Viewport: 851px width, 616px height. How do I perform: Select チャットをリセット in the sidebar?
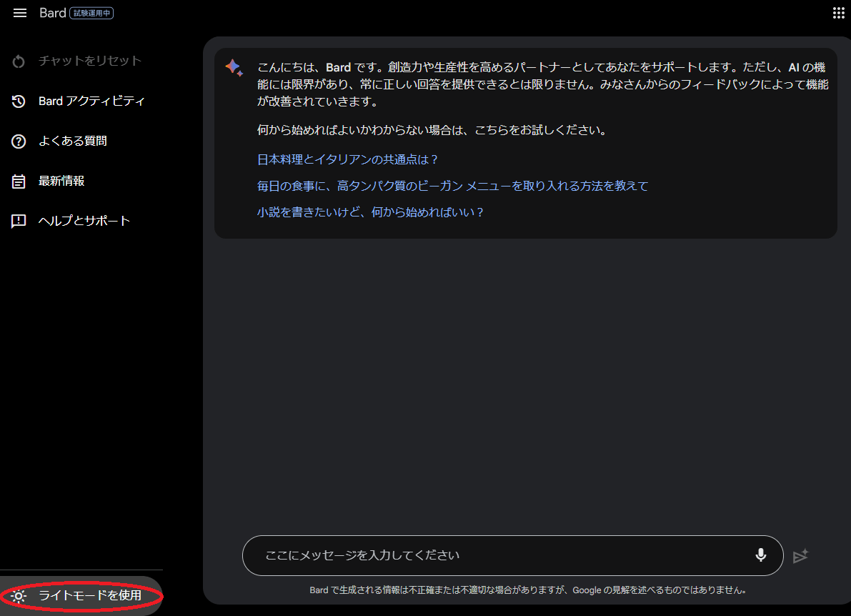(90, 61)
